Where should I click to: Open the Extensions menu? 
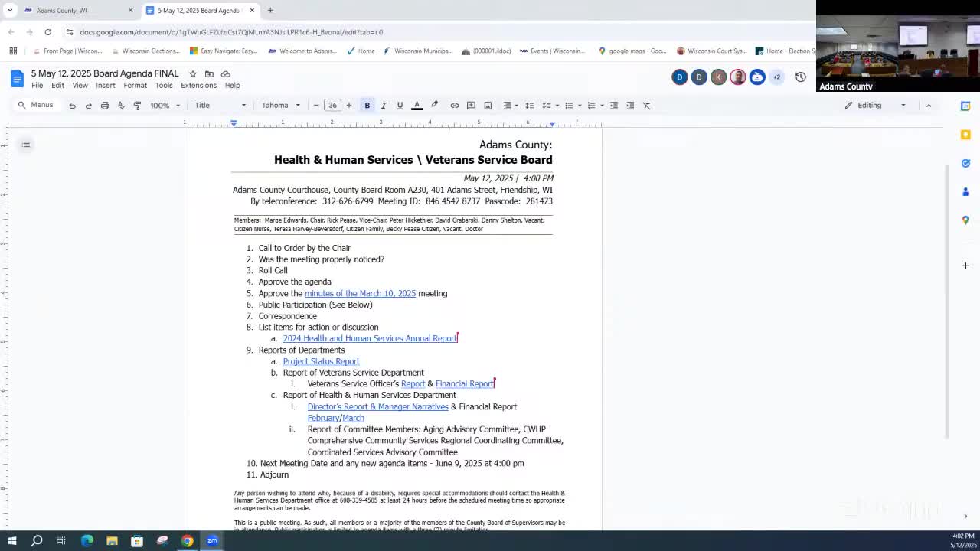[x=198, y=86]
